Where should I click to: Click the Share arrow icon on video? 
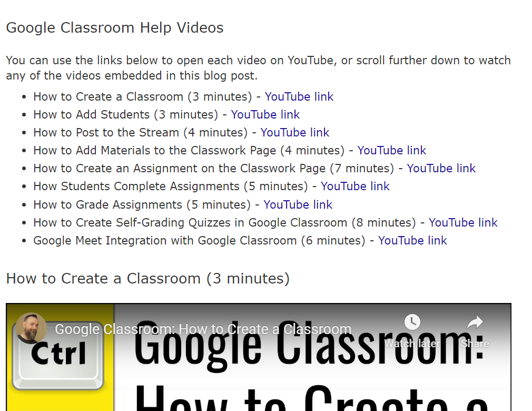475,322
